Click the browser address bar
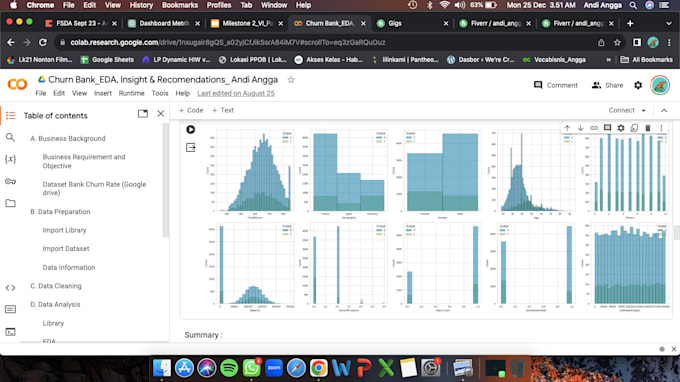The width and height of the screenshot is (680, 382). tap(330, 42)
